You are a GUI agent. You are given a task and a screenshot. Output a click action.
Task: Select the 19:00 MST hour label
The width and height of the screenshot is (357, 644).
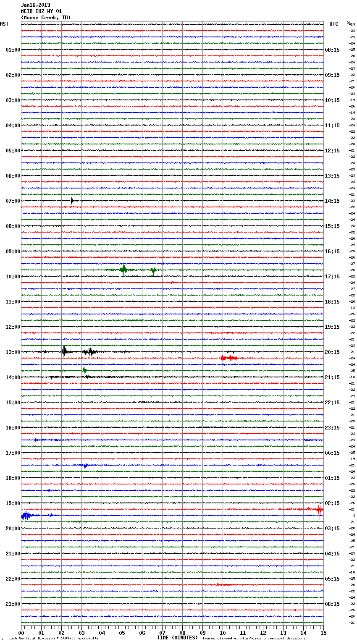[x=13, y=503]
